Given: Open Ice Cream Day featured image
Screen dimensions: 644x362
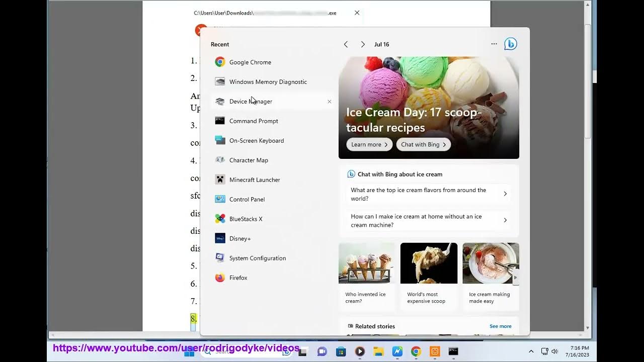Looking at the screenshot, I should pos(429,108).
